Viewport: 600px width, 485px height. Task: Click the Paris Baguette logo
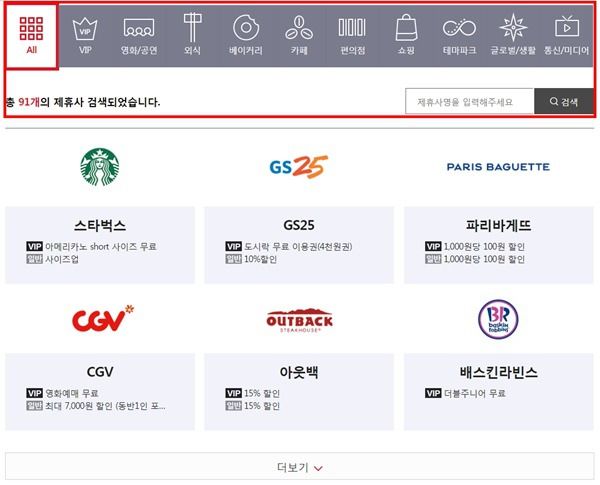click(x=498, y=167)
